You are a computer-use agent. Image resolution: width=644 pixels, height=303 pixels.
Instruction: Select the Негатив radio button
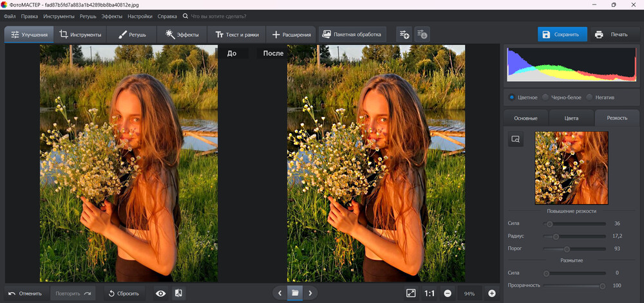tap(589, 97)
